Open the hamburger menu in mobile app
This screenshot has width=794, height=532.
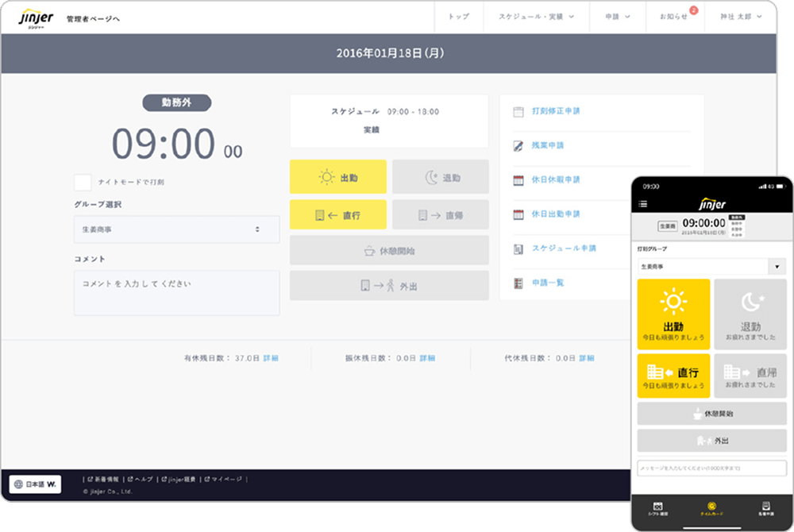coord(643,204)
